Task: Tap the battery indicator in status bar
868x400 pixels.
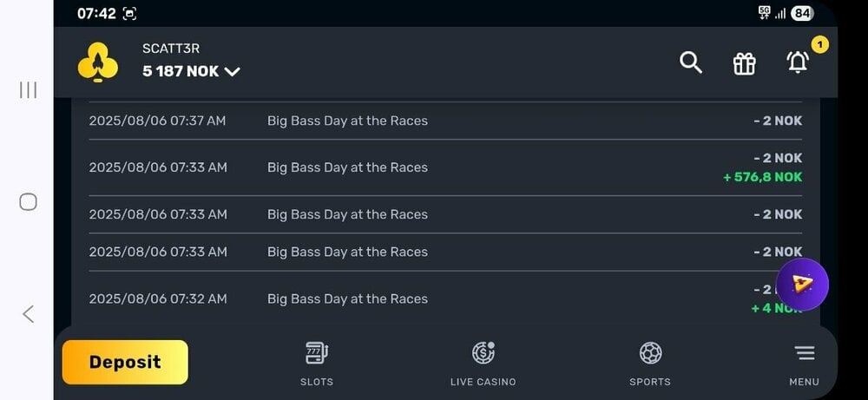Action: pyautogui.click(x=802, y=13)
